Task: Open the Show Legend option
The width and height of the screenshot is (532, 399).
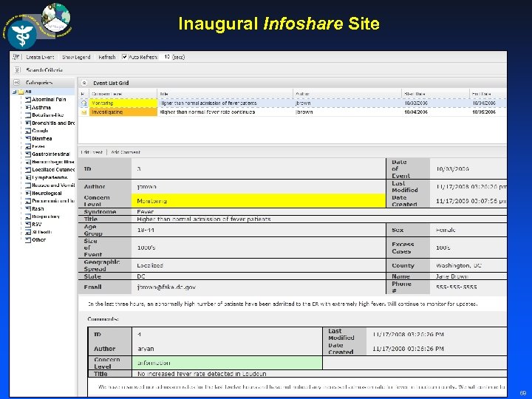Action: click(x=76, y=57)
